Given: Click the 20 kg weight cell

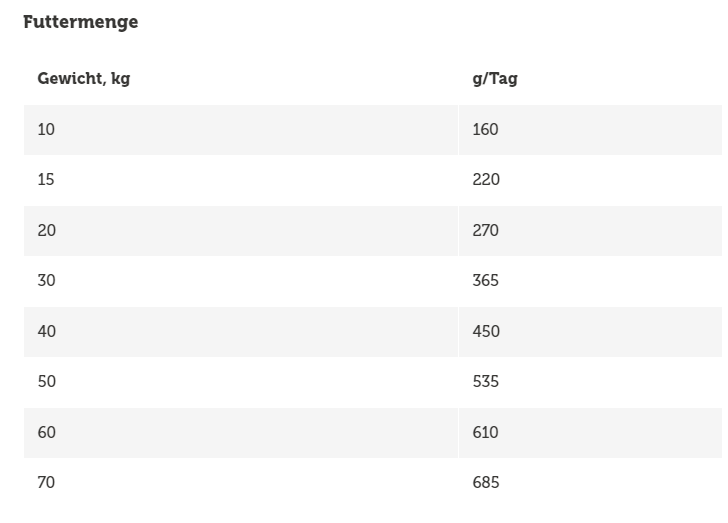Looking at the screenshot, I should (46, 230).
